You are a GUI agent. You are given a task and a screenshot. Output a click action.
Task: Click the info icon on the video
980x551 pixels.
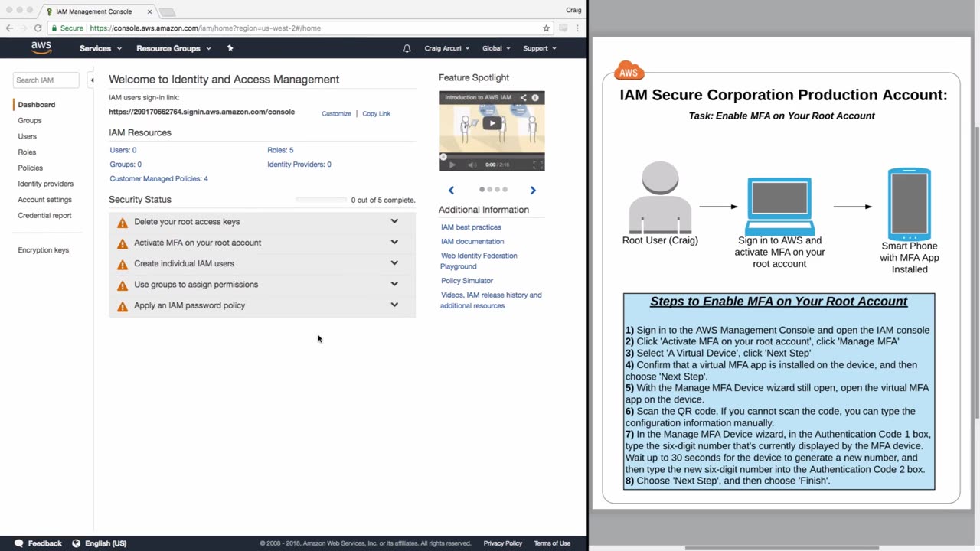coord(535,98)
